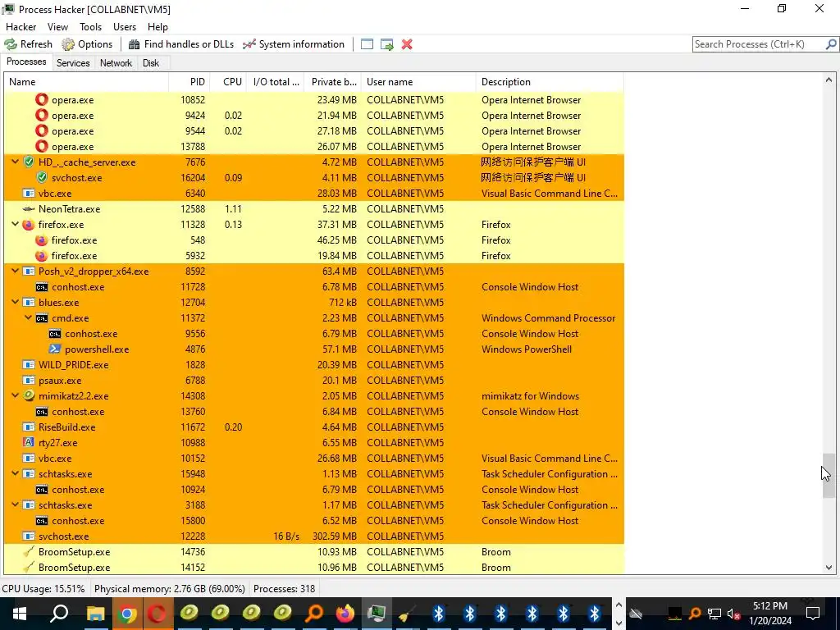
Task: Select vbc.exe row with PID 6340
Action: pos(314,194)
